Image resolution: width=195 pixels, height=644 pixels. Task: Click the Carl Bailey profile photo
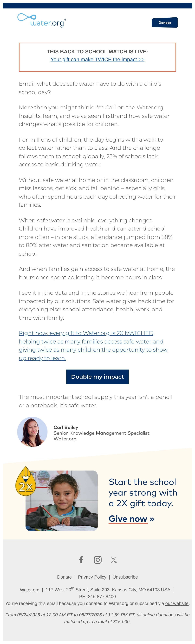[32, 432]
